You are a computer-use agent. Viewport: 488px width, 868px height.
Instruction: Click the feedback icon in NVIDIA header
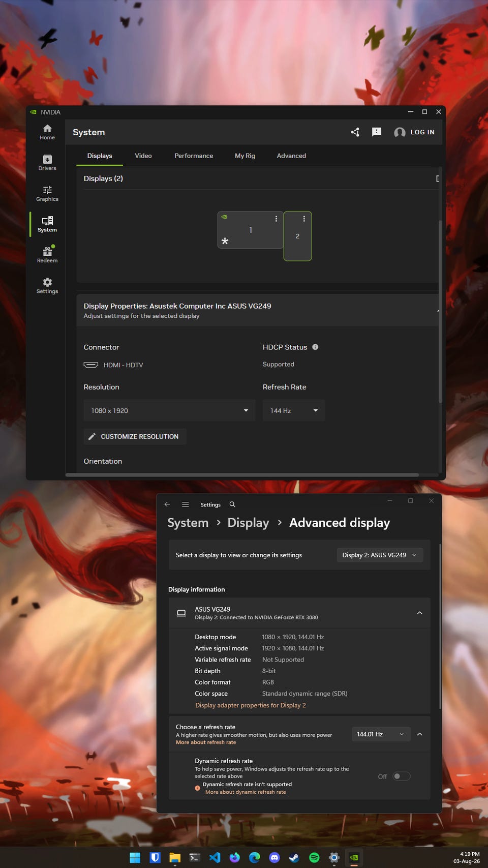pos(377,132)
